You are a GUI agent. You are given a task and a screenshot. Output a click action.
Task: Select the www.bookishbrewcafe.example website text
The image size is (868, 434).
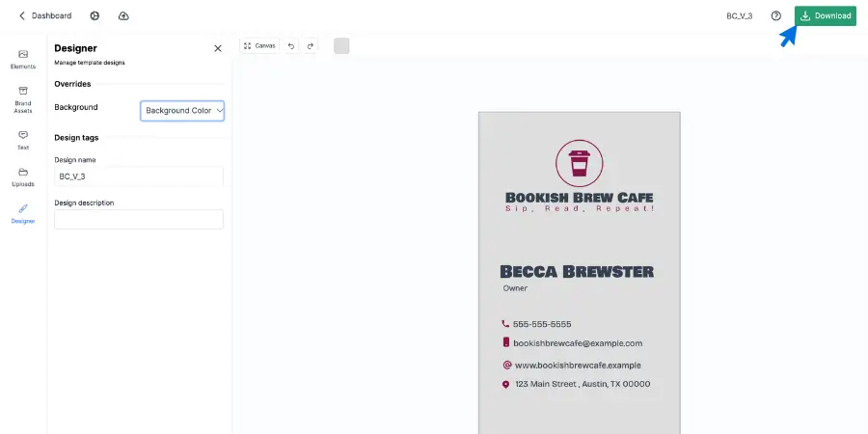click(x=578, y=366)
